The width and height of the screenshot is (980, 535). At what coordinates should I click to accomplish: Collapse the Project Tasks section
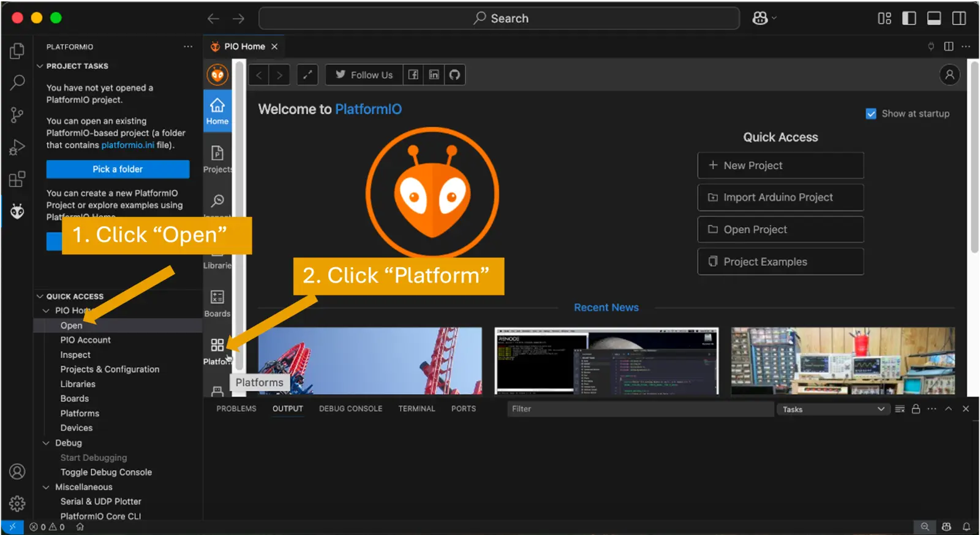coord(40,66)
